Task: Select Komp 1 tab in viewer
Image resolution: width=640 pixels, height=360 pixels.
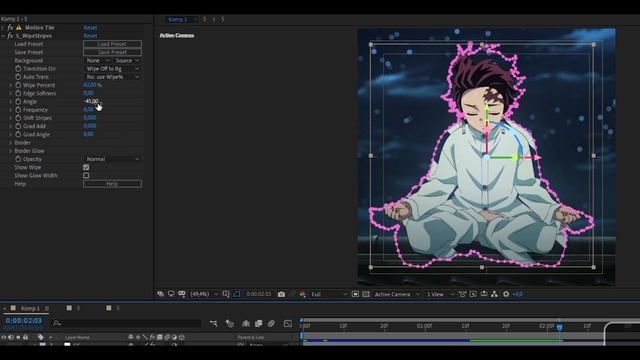Action: click(x=178, y=19)
